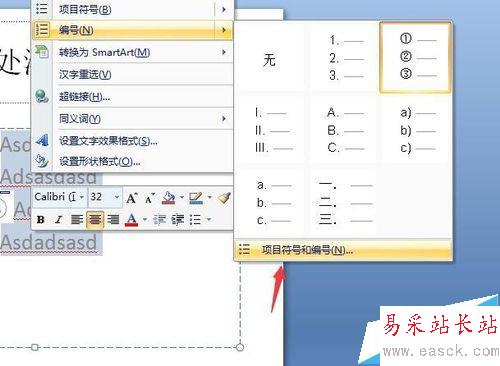
Task: Select the 编号(N) numbering menu item
Action: pyautogui.click(x=132, y=30)
